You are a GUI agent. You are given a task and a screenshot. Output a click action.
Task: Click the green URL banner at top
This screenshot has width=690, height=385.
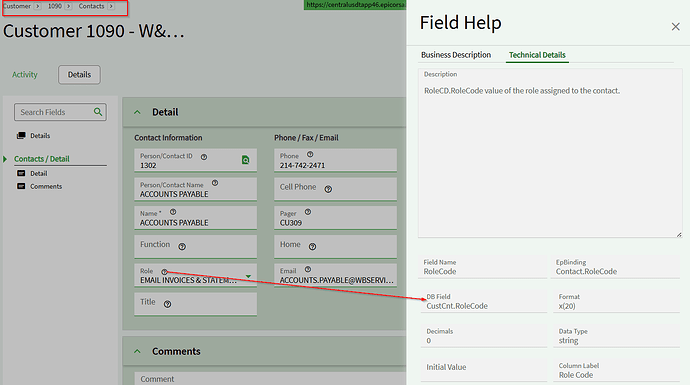point(355,5)
